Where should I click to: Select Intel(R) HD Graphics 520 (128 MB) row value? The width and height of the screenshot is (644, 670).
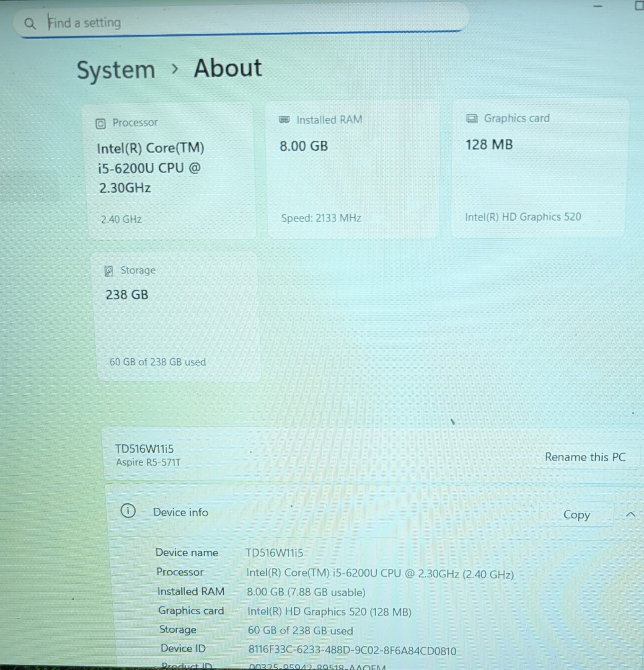click(329, 612)
